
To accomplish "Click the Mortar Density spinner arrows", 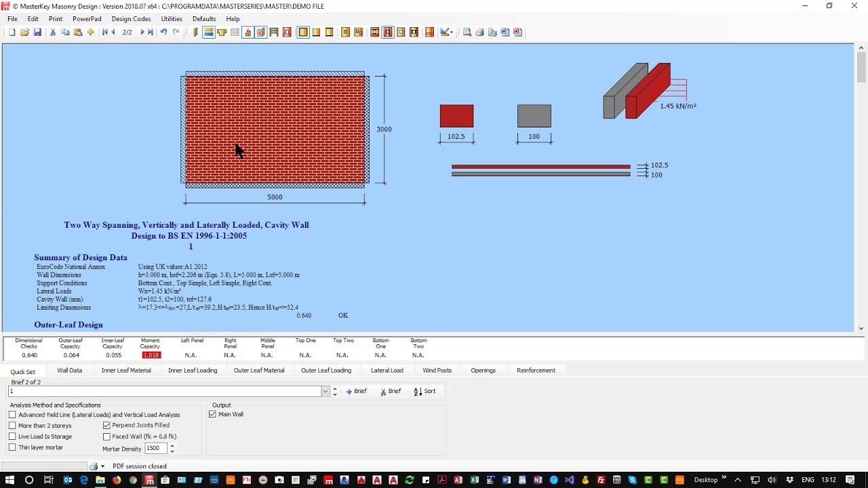I will [172, 449].
